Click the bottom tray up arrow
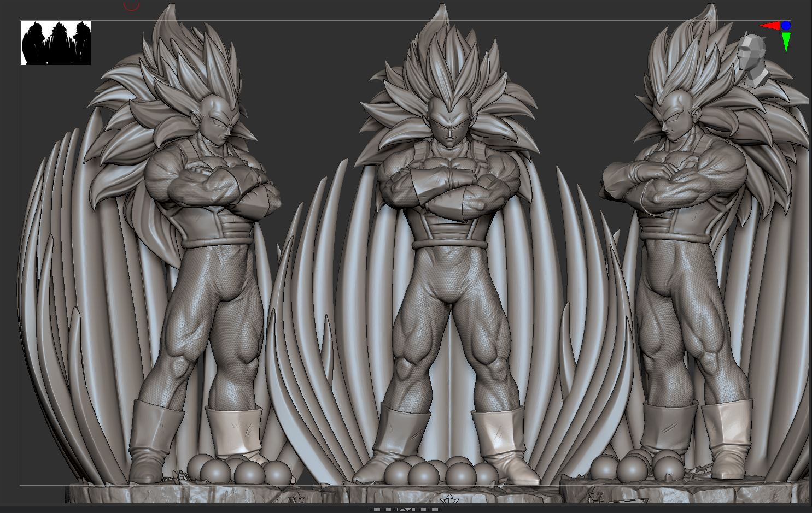This screenshot has height=513, width=812. [x=402, y=510]
